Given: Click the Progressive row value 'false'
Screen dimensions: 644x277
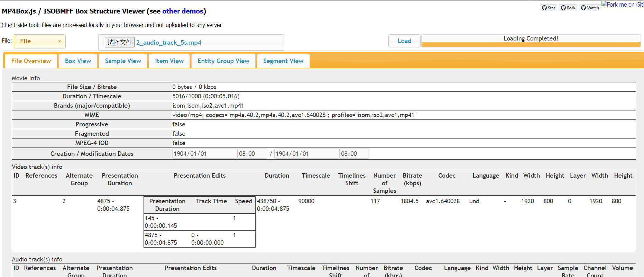Looking at the screenshot, I should coord(179,124).
